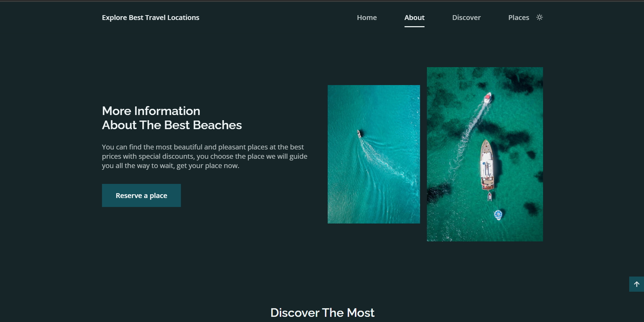Open the small turquoise sea photo
The width and height of the screenshot is (644, 322).
tap(374, 154)
